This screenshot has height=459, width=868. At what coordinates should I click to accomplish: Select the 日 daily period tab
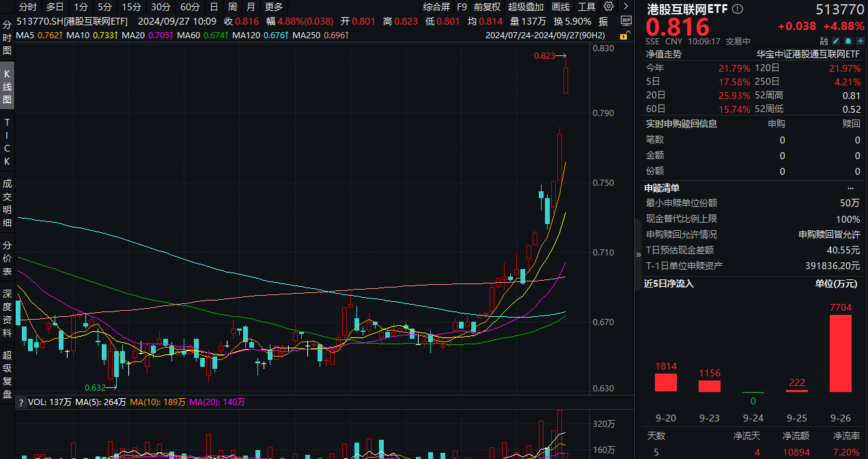(213, 7)
